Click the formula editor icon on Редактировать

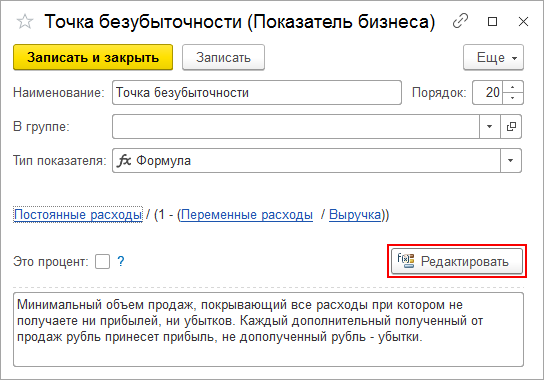pyautogui.click(x=406, y=261)
